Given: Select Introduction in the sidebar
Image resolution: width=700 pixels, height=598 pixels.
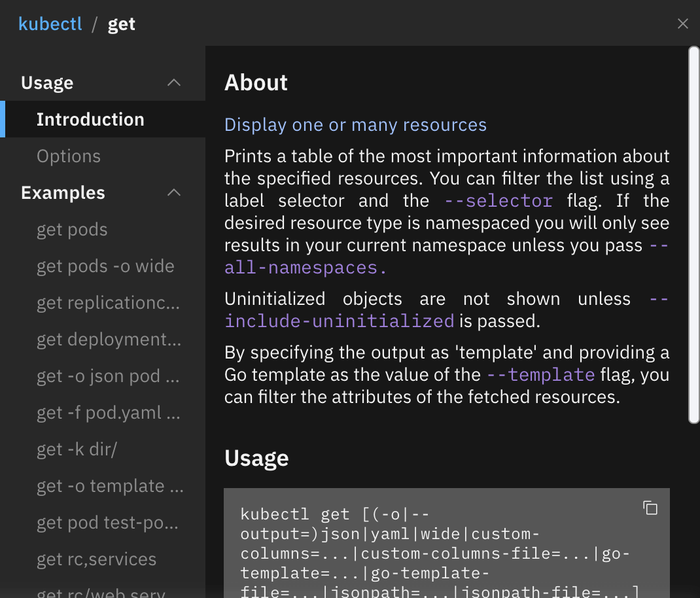Looking at the screenshot, I should [x=103, y=119].
